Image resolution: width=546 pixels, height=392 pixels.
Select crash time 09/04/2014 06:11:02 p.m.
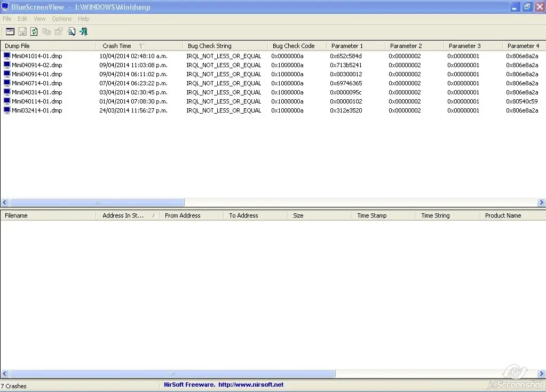(133, 74)
